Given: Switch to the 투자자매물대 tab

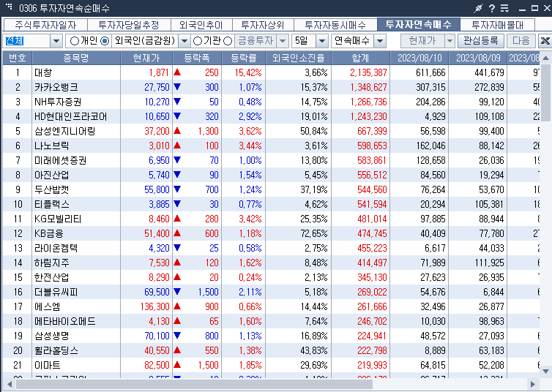Looking at the screenshot, I should click(x=497, y=25).
